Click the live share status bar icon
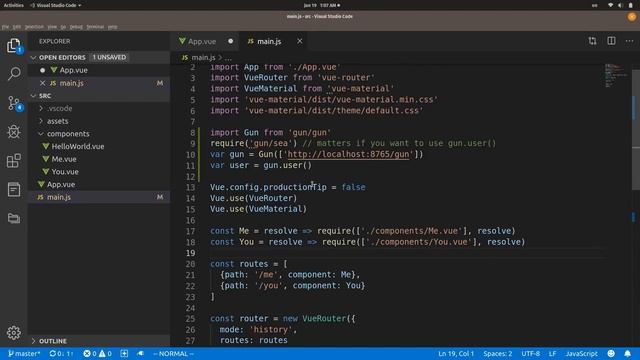640x360 pixels. [x=140, y=353]
